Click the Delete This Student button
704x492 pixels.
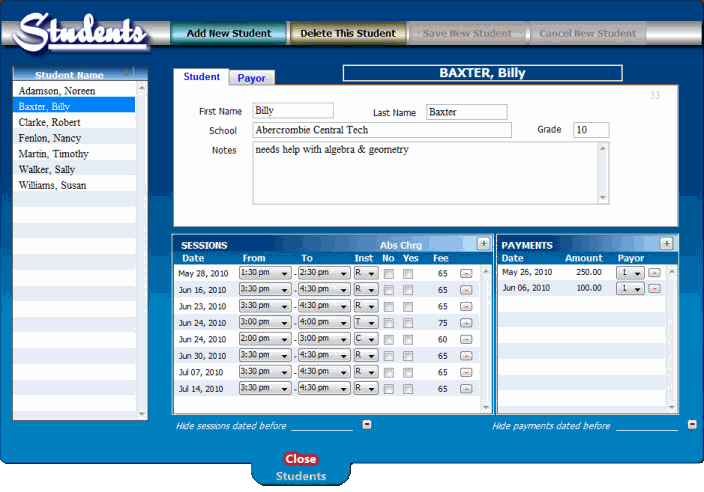point(348,33)
